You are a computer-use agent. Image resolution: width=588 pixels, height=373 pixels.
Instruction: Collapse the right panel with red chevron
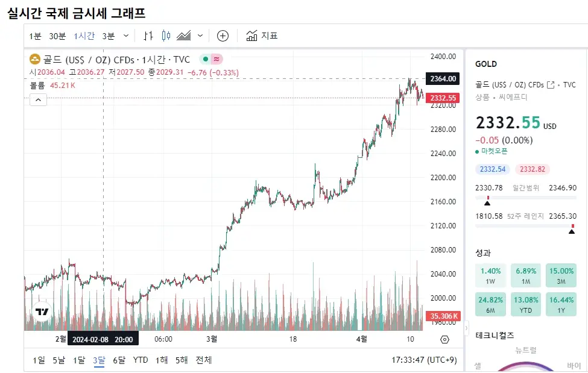[466, 328]
